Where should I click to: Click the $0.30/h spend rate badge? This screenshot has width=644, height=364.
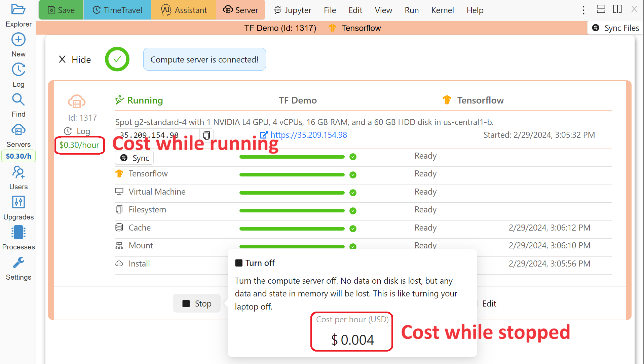[x=18, y=156]
